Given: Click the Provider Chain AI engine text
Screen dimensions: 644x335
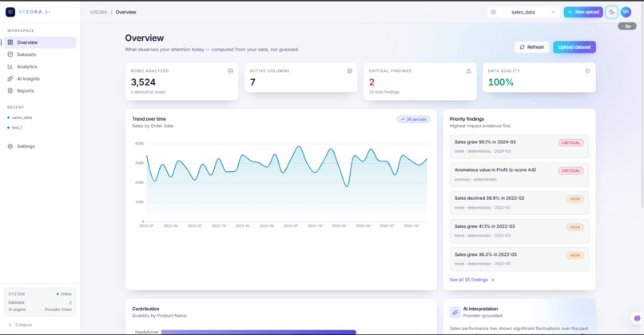Looking at the screenshot, I should click(58, 309).
